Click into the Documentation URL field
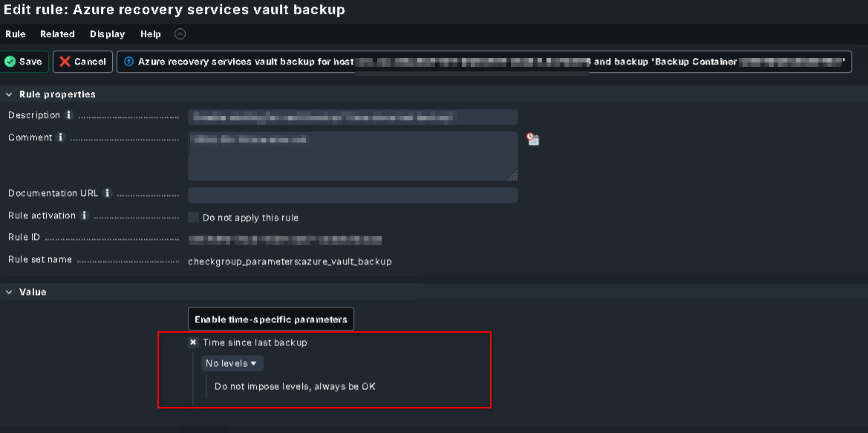The width and height of the screenshot is (868, 433). point(353,195)
